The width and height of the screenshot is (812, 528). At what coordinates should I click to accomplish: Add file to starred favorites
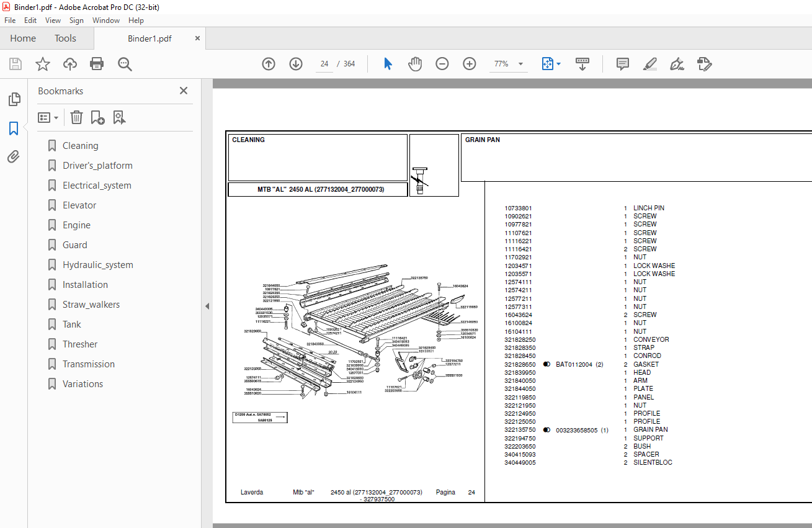[43, 64]
